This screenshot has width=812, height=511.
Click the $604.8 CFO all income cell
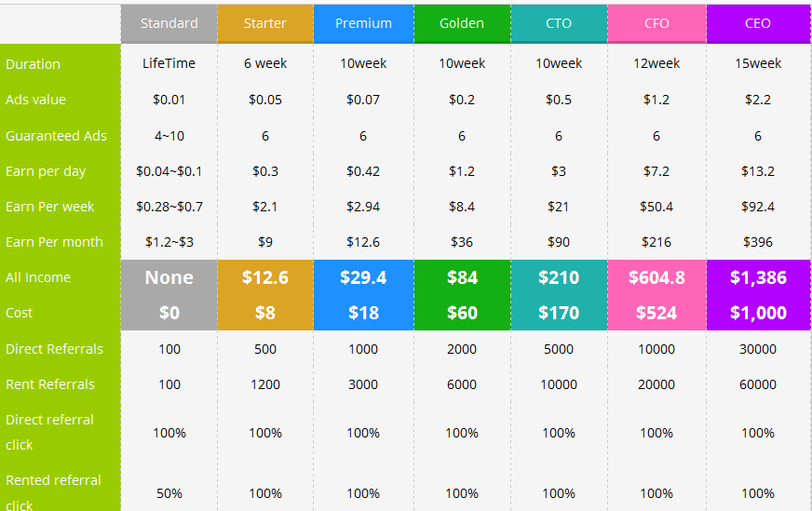coord(656,277)
